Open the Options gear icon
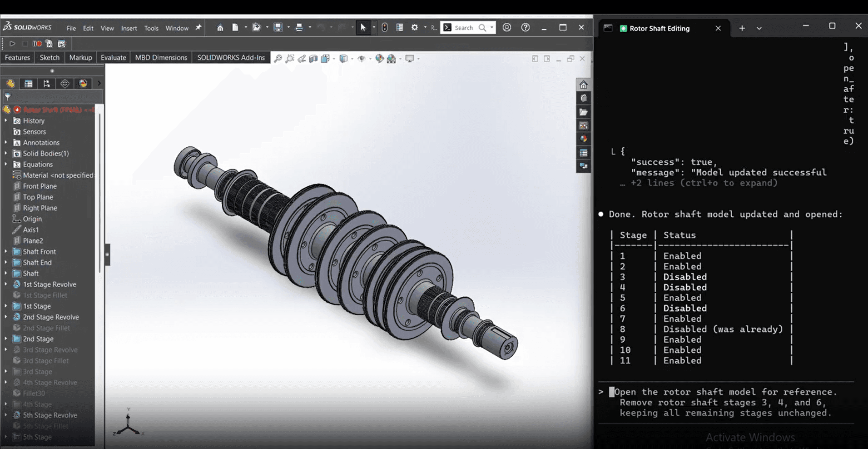 tap(414, 28)
